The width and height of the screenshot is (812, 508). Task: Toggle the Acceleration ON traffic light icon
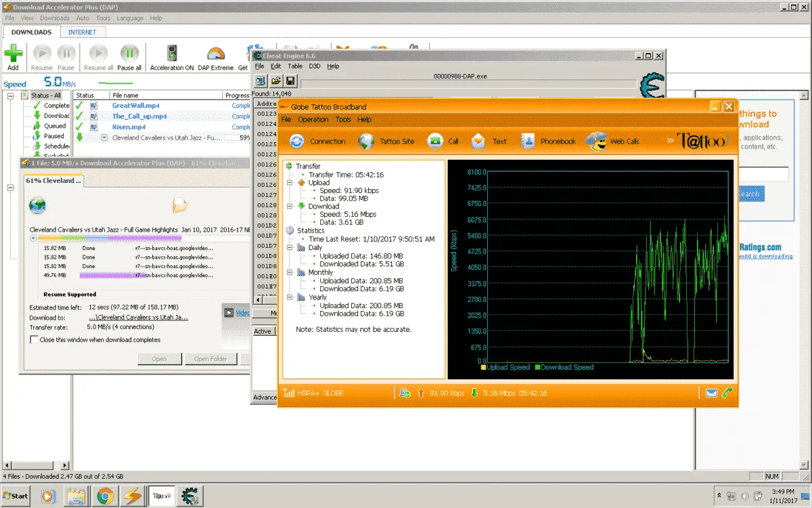click(172, 54)
